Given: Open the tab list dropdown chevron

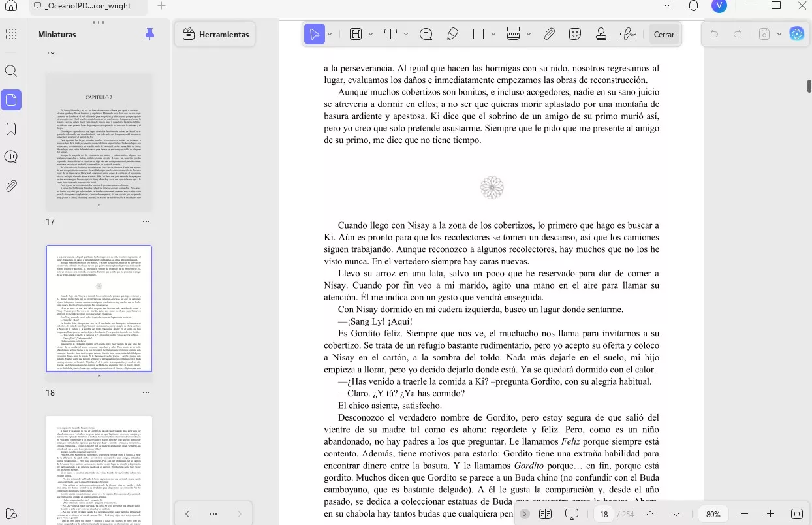Looking at the screenshot, I should point(666,6).
